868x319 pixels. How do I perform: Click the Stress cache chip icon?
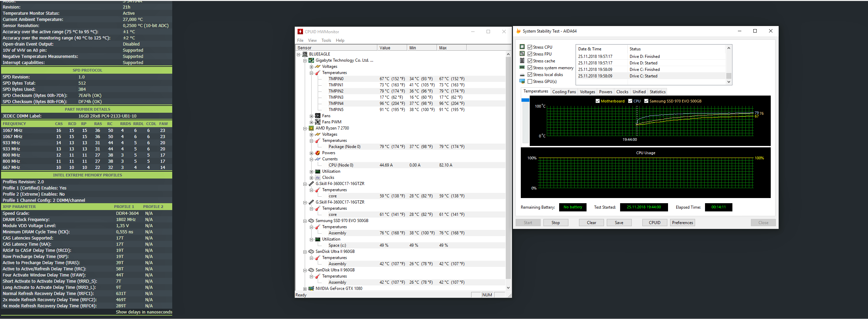pyautogui.click(x=522, y=60)
